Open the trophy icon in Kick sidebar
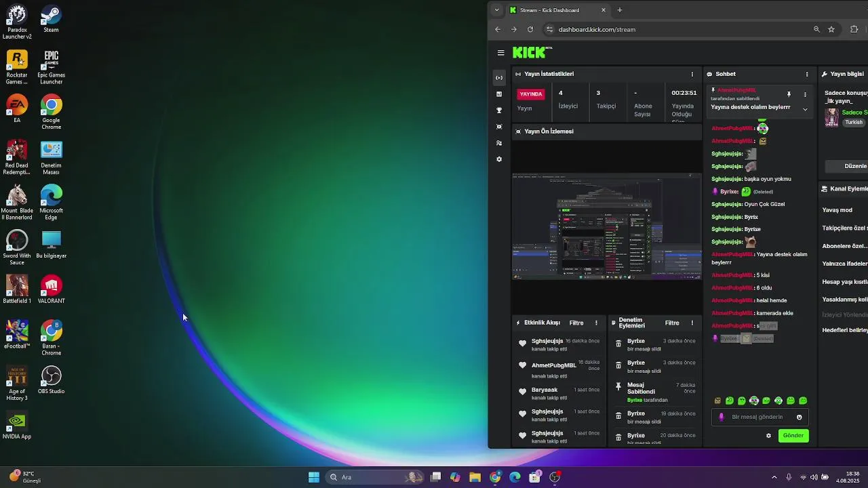Image resolution: width=868 pixels, height=488 pixels. point(499,110)
